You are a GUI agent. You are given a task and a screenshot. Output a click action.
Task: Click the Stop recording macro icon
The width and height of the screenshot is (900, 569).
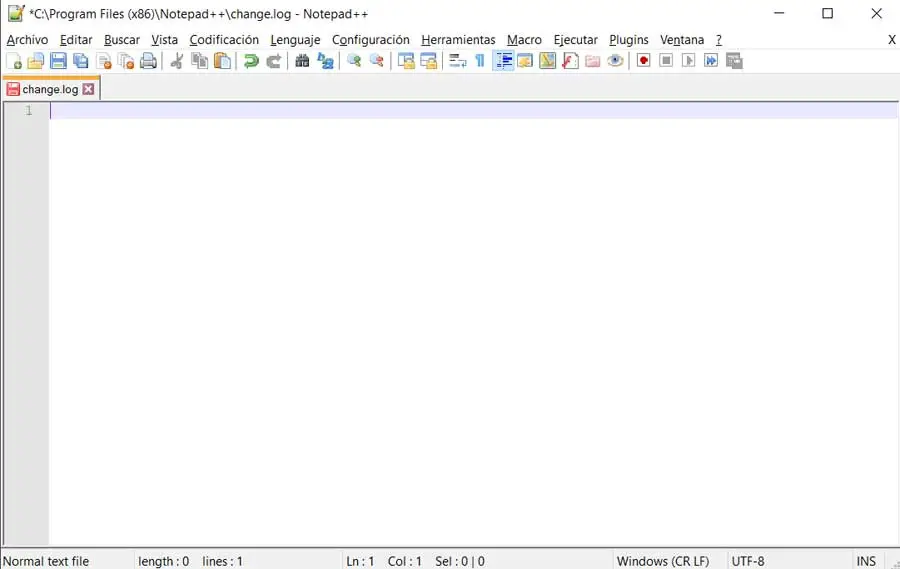point(666,61)
